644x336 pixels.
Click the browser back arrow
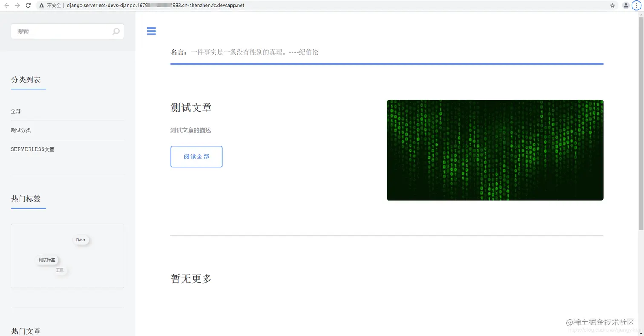[x=7, y=6]
